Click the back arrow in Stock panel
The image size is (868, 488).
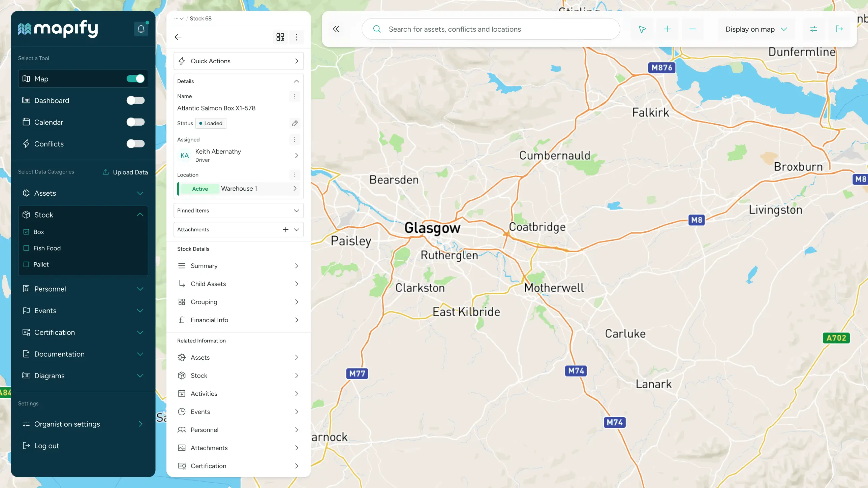(178, 37)
